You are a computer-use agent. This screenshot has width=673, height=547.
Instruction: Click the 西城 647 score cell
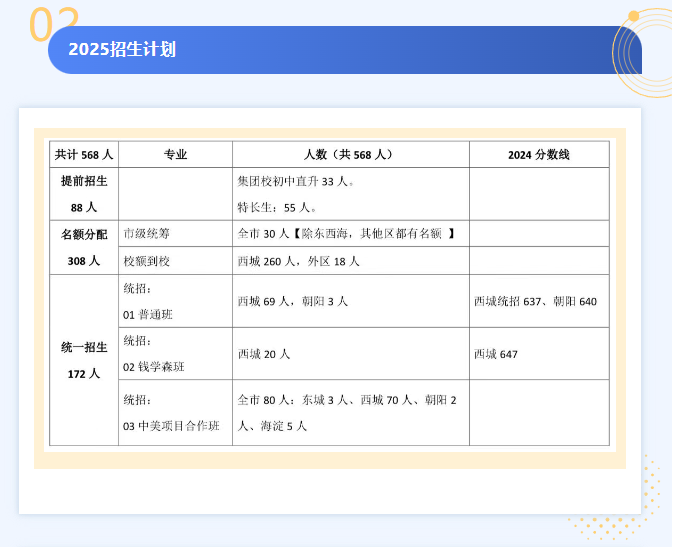[539, 354]
